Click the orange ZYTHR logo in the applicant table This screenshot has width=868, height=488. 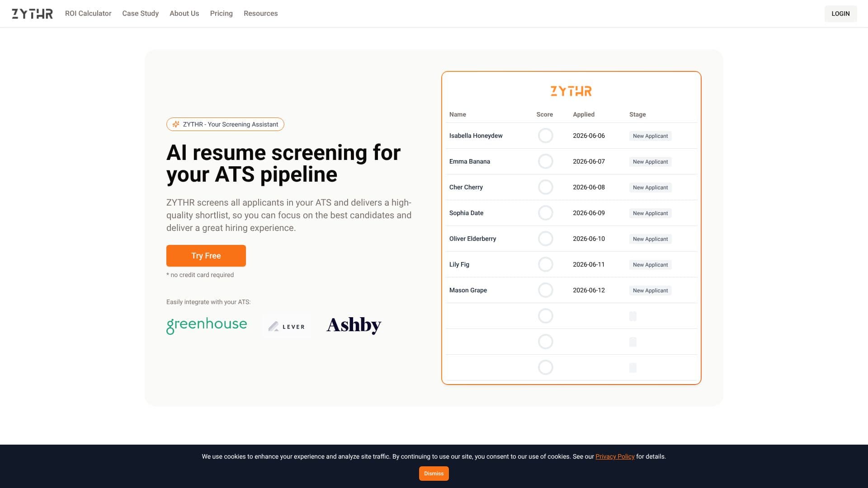pos(571,91)
